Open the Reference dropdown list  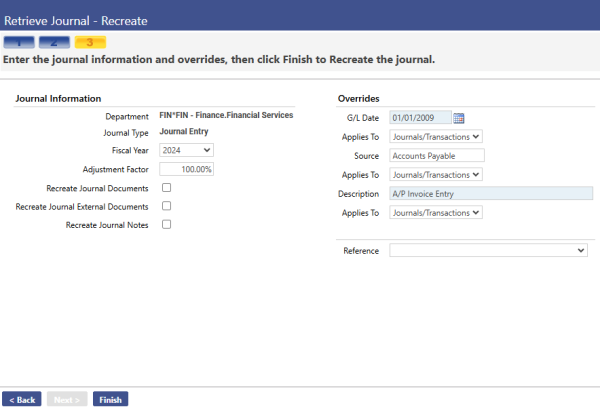click(488, 250)
